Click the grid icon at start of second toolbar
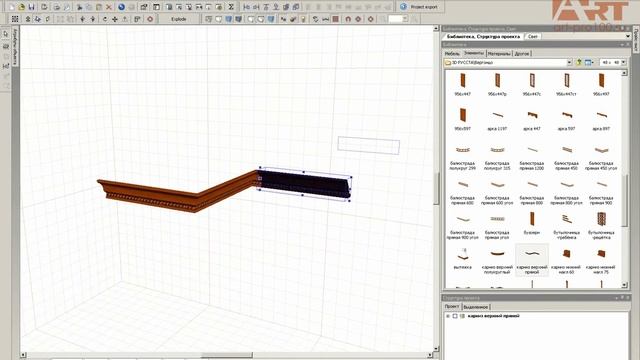 click(x=15, y=19)
